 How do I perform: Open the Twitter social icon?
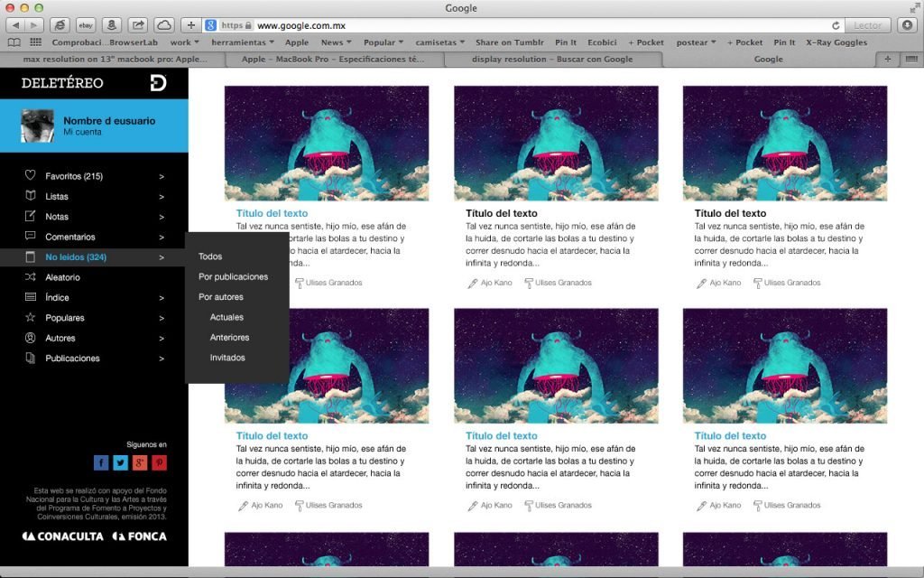[120, 463]
